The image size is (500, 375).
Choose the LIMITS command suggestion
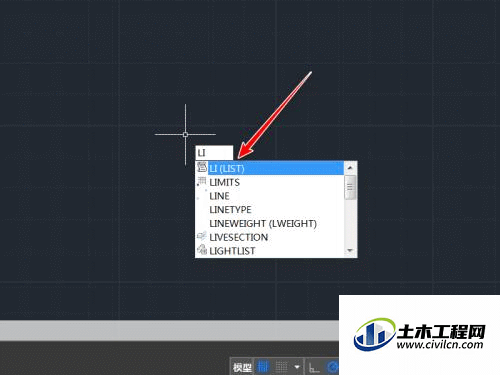[269, 182]
